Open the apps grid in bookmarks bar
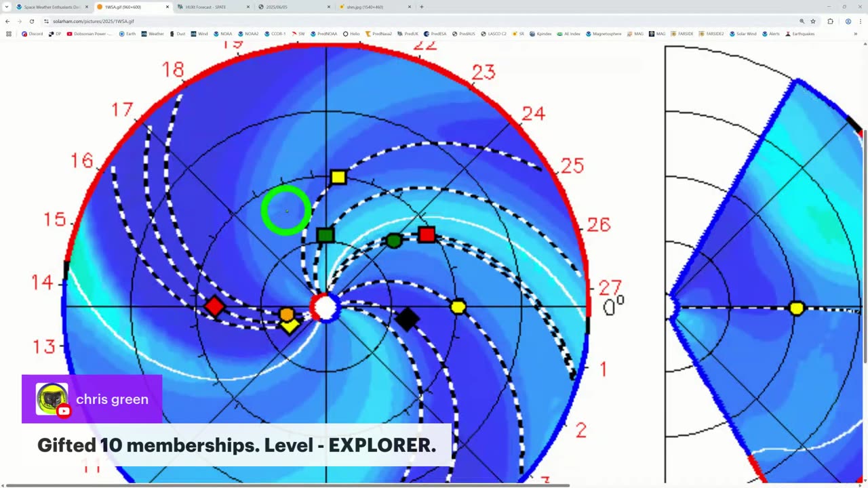Image resolution: width=868 pixels, height=488 pixels. pos(9,33)
